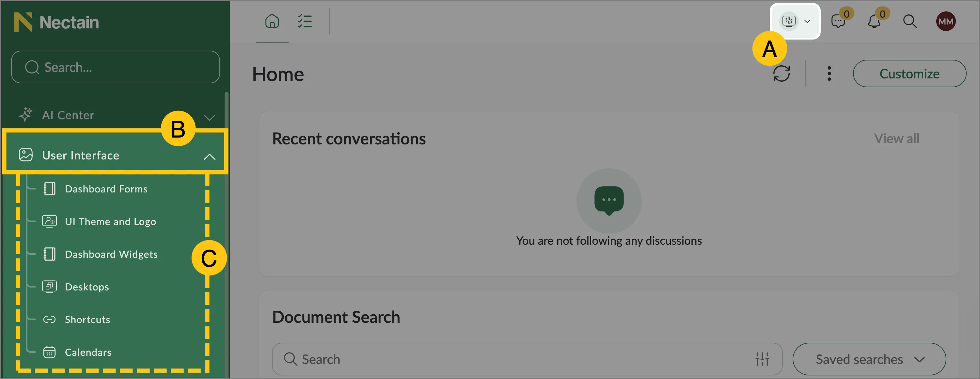Image resolution: width=980 pixels, height=379 pixels.
Task: Click the top-bar search magnifier icon
Action: [910, 21]
